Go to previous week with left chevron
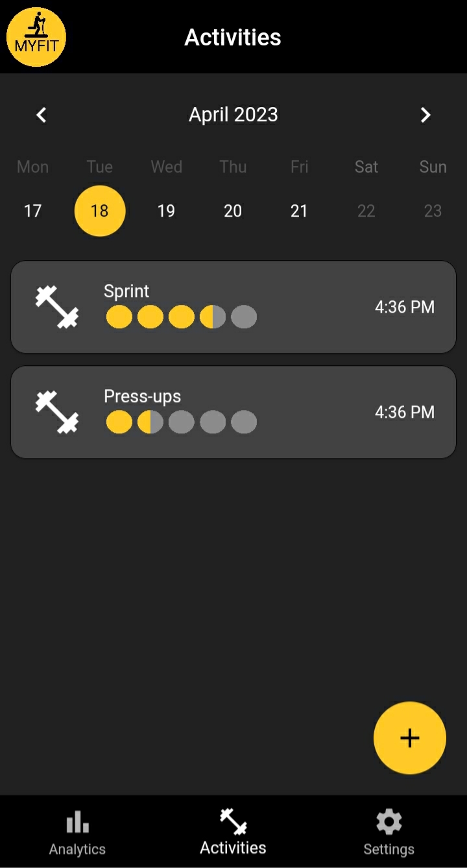The width and height of the screenshot is (467, 868). click(42, 115)
